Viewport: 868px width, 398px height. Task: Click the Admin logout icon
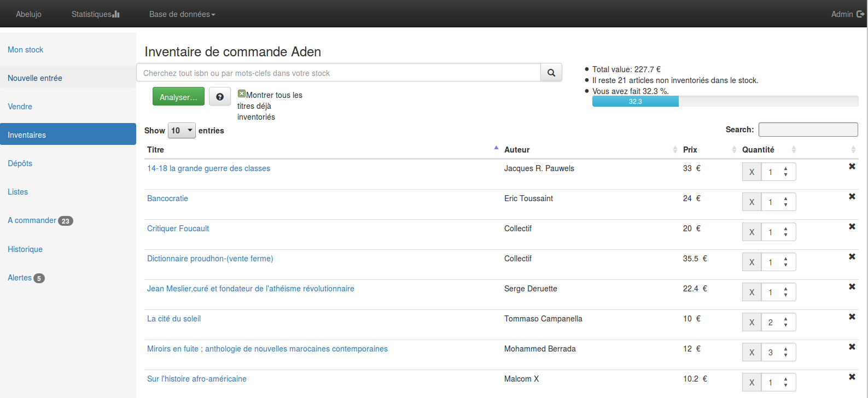[x=860, y=14]
